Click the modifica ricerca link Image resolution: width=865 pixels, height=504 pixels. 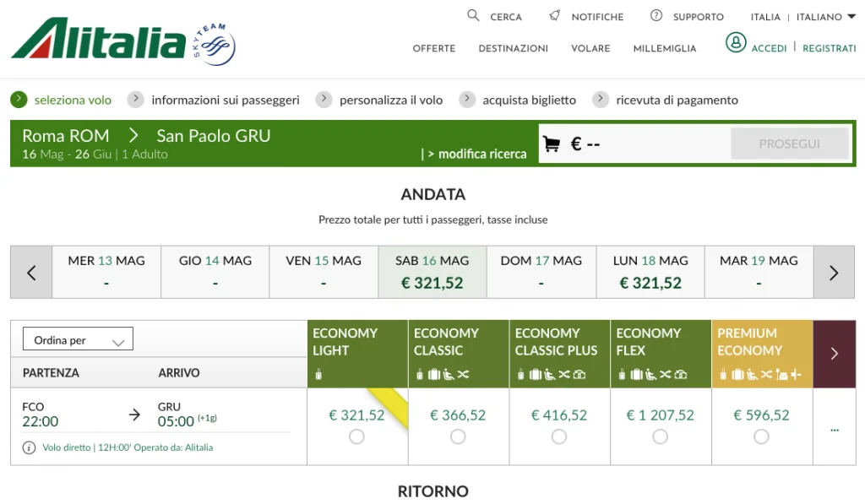coord(476,154)
